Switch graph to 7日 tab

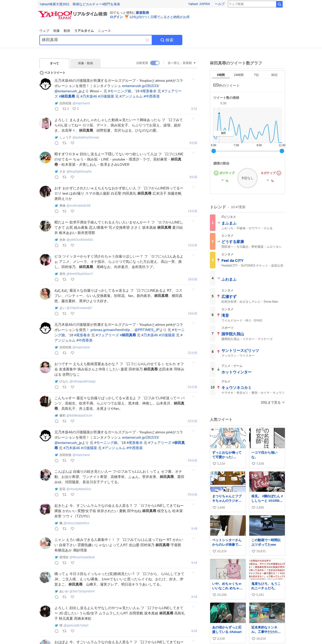256,75
